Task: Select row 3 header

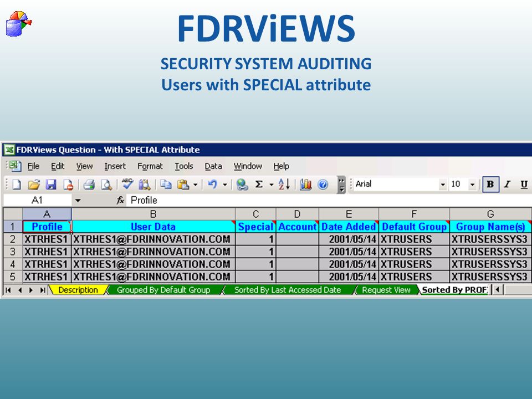Action: point(13,252)
